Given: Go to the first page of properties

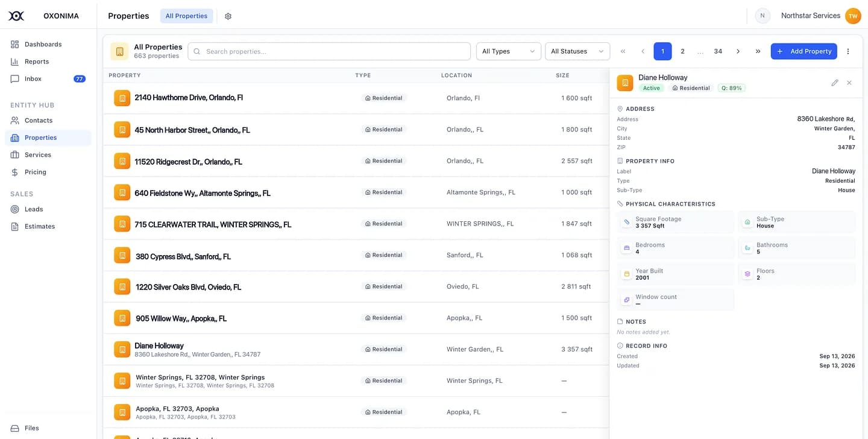Looking at the screenshot, I should [623, 51].
